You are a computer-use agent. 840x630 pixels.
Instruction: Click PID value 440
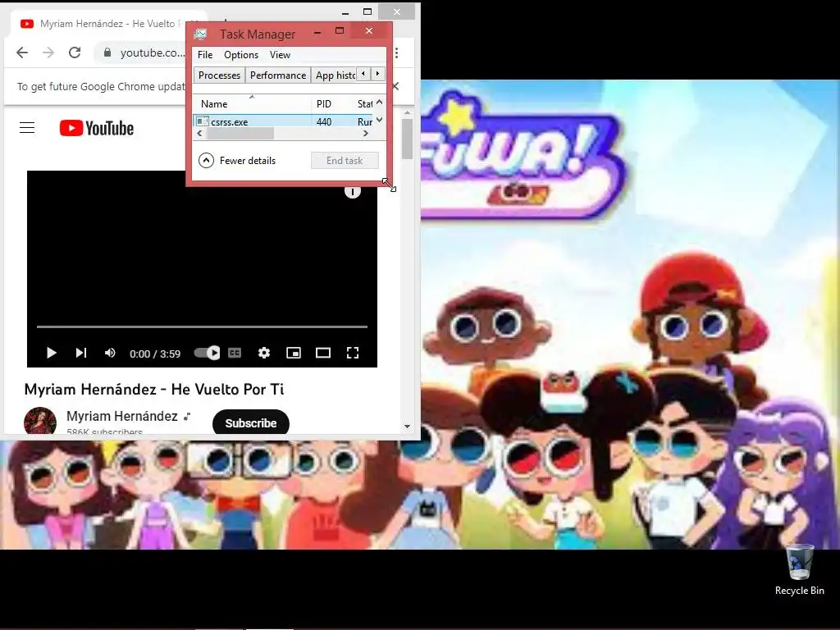324,121
